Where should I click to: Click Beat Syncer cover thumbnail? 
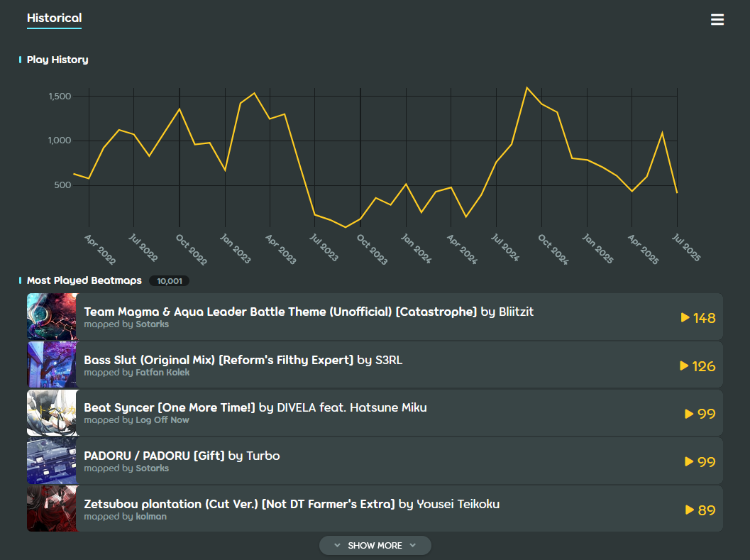51,413
